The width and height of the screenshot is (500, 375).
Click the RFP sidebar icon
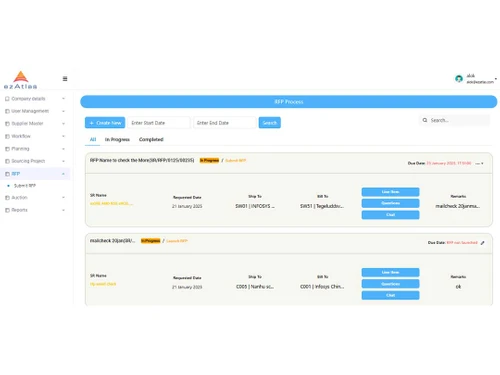click(7, 174)
